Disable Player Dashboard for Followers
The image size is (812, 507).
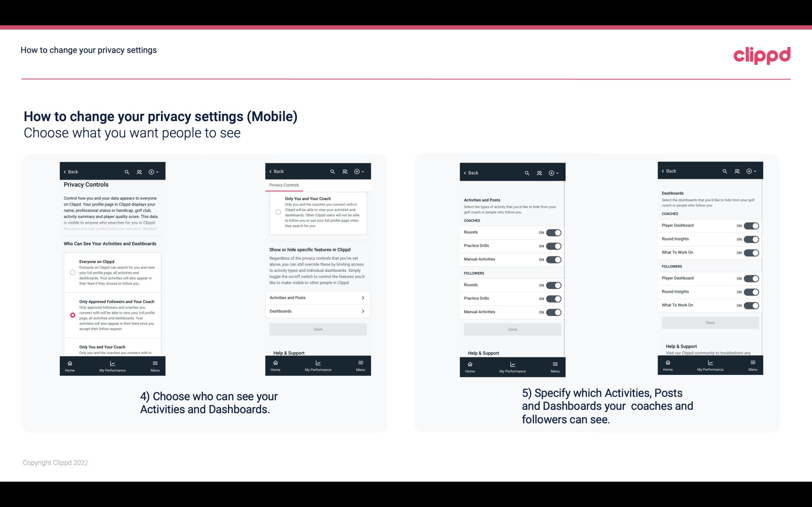[751, 278]
